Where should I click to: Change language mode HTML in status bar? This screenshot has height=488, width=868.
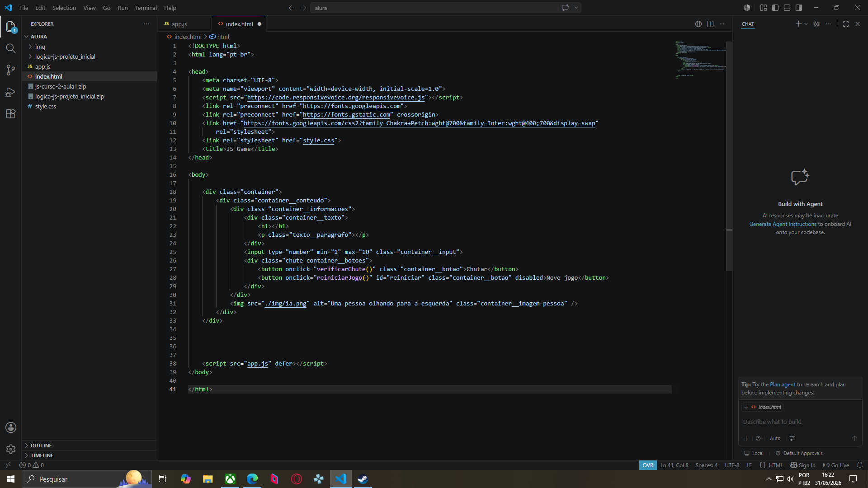pyautogui.click(x=776, y=465)
